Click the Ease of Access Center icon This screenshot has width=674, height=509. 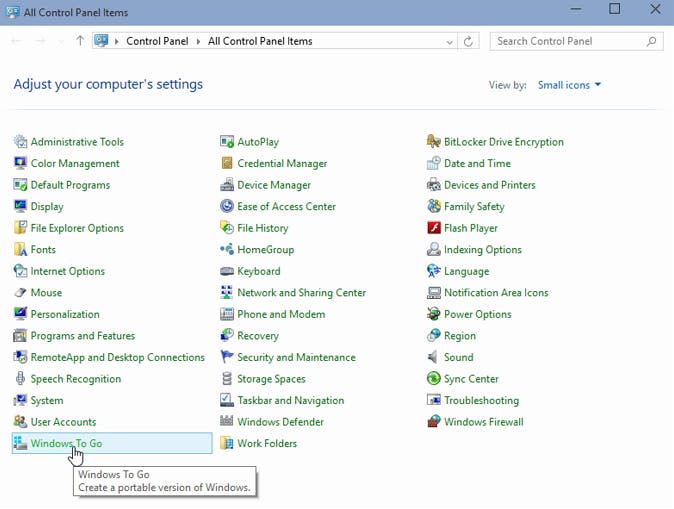click(x=227, y=206)
